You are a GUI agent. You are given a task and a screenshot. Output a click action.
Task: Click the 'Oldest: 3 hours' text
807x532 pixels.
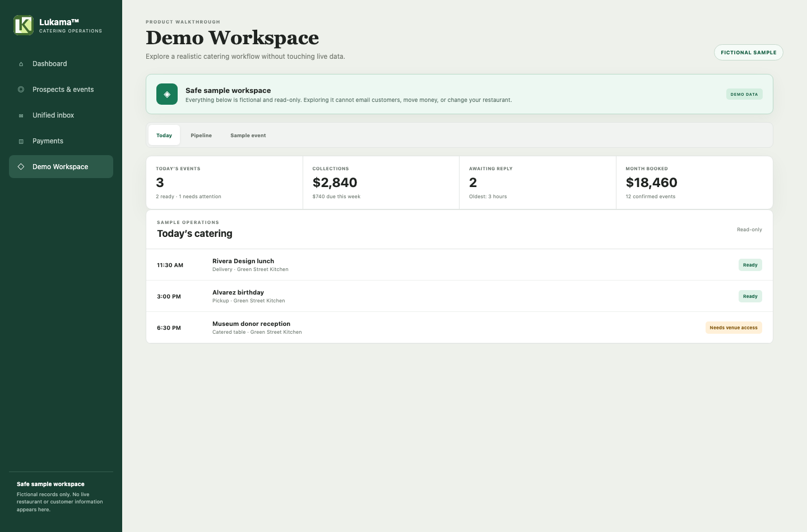point(488,197)
